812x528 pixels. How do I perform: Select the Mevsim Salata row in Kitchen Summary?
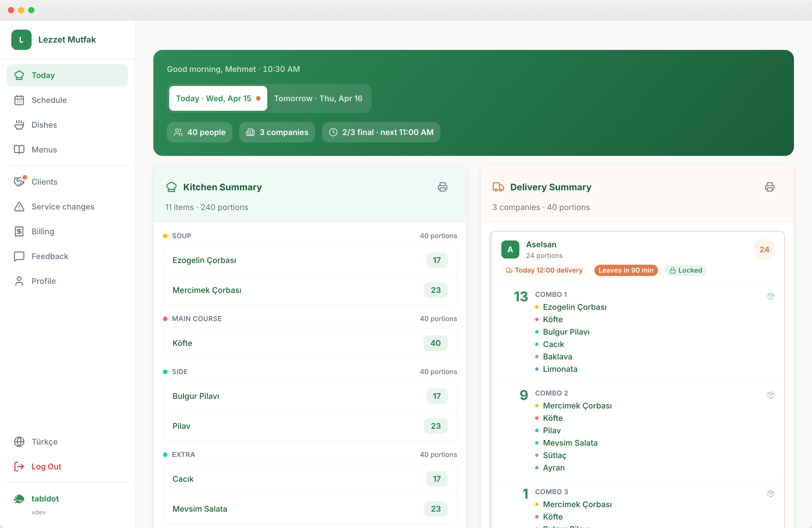click(310, 509)
